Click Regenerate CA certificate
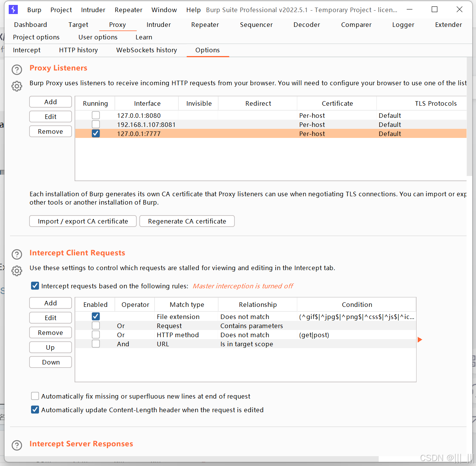476x466 pixels. pos(187,221)
